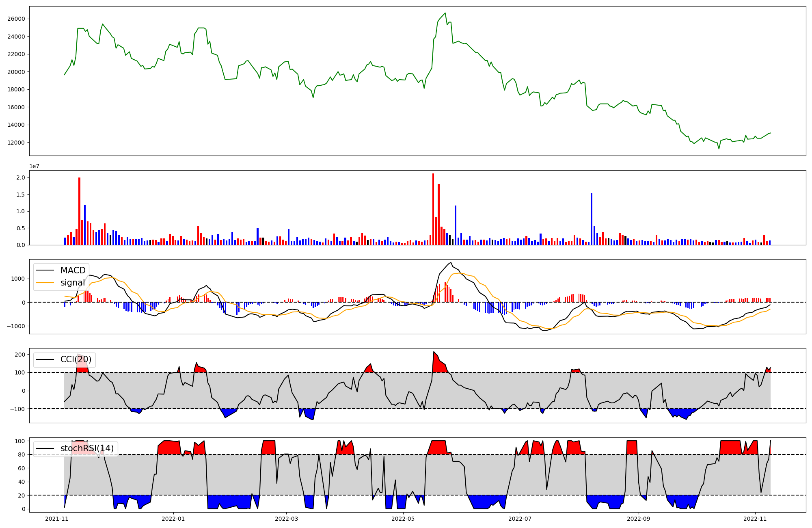This screenshot has height=528, width=812.
Task: Click the 2.0 volume axis tick label
Action: coord(21,178)
